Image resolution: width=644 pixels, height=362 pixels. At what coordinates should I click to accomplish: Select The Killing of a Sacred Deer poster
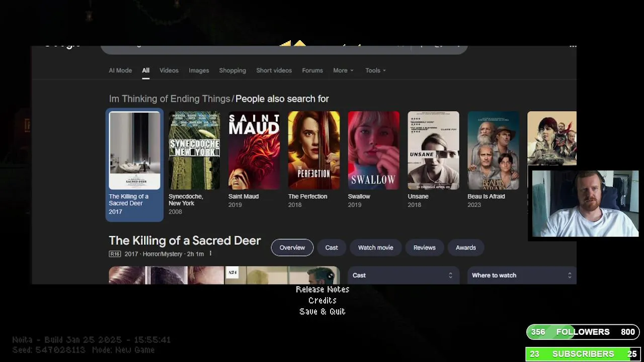point(134,150)
